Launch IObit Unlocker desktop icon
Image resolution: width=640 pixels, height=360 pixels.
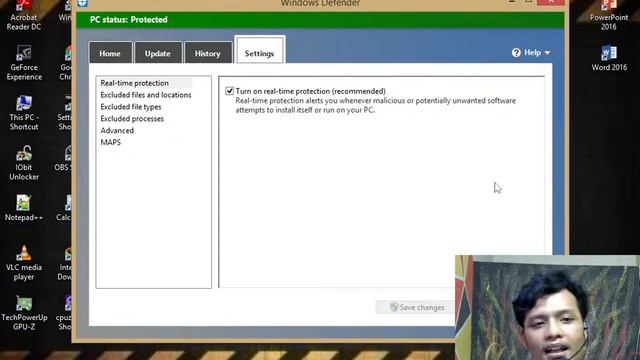tap(24, 163)
